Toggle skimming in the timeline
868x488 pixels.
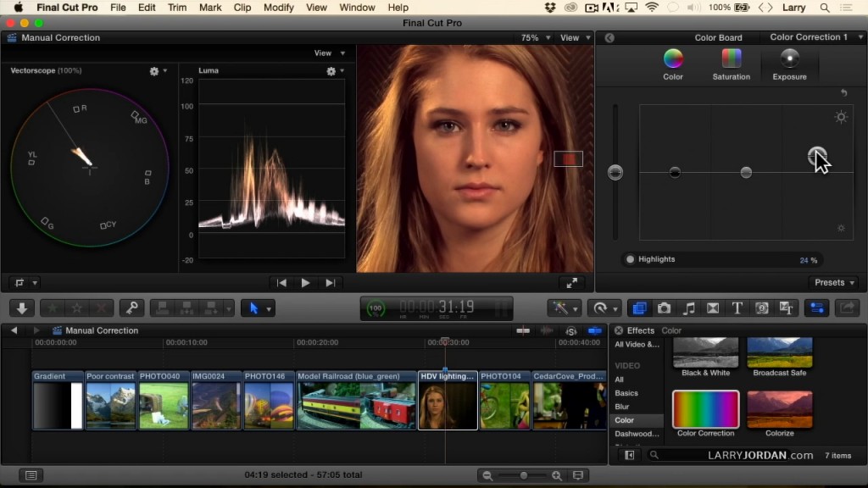[523, 331]
